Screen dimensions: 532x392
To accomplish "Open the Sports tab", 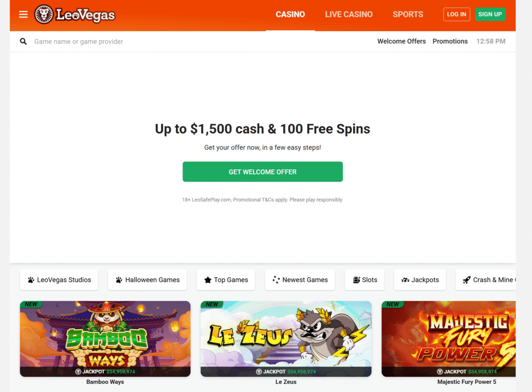I will (408, 15).
